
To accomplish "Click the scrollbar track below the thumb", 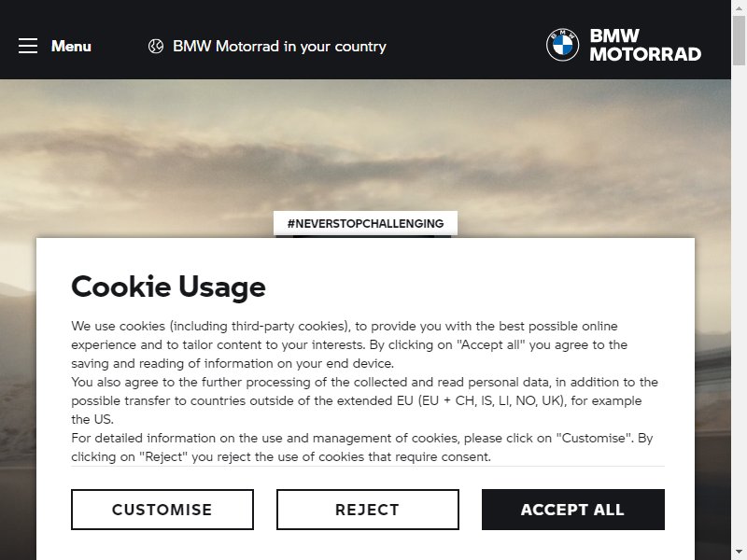I will [x=739, y=305].
